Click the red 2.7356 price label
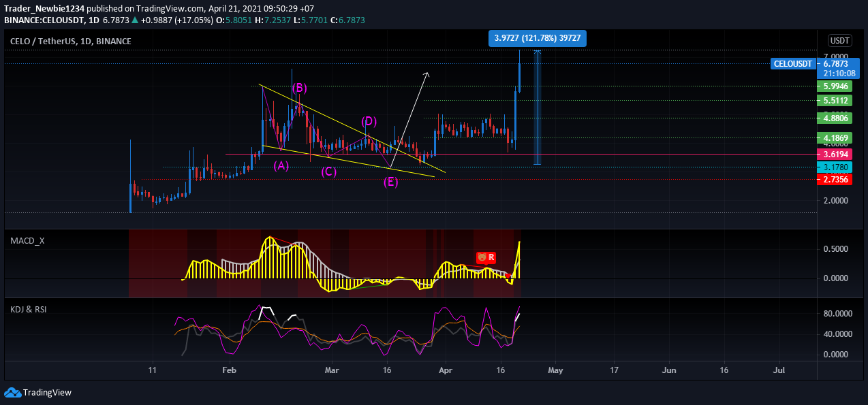 click(835, 179)
